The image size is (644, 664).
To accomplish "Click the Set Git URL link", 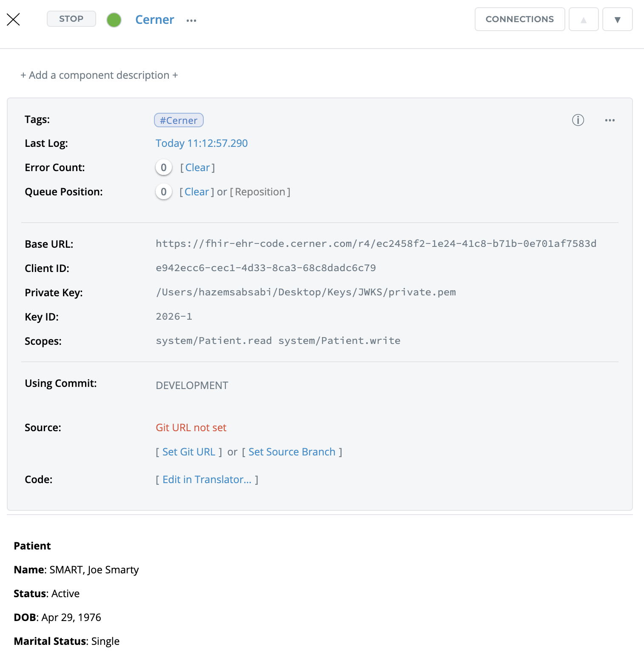I will pos(189,452).
